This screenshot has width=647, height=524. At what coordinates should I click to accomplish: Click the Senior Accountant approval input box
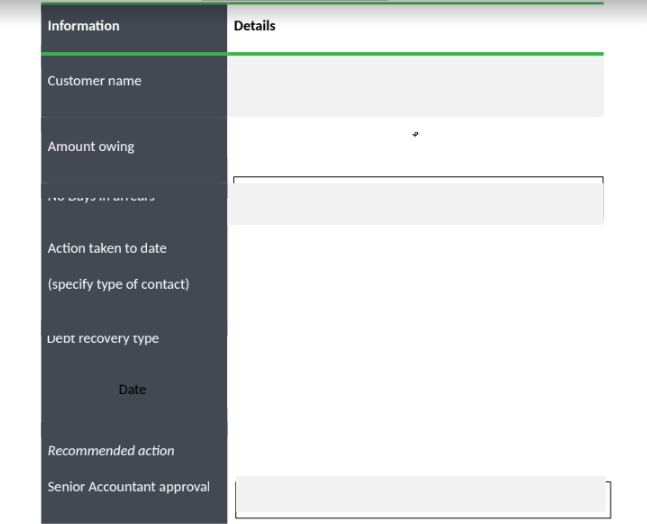click(421, 496)
